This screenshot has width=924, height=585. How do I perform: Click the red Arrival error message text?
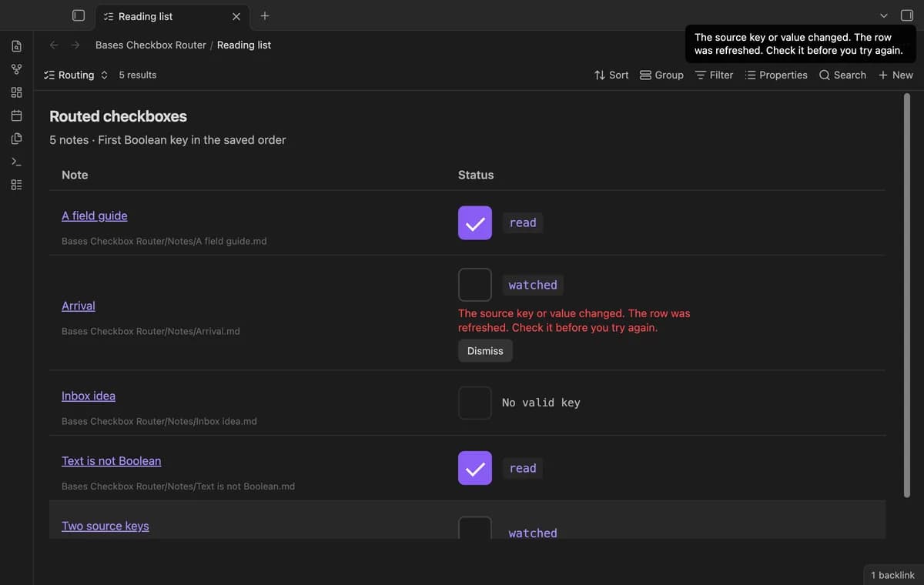[574, 320]
